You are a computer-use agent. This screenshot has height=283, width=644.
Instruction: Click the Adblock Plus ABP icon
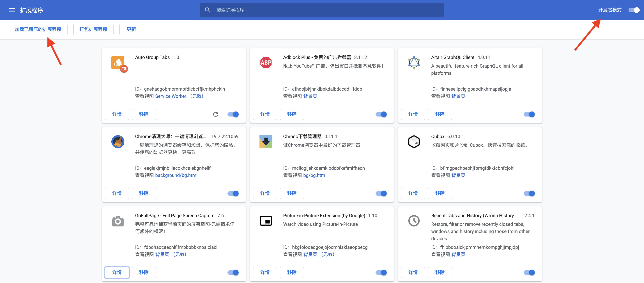coord(266,63)
